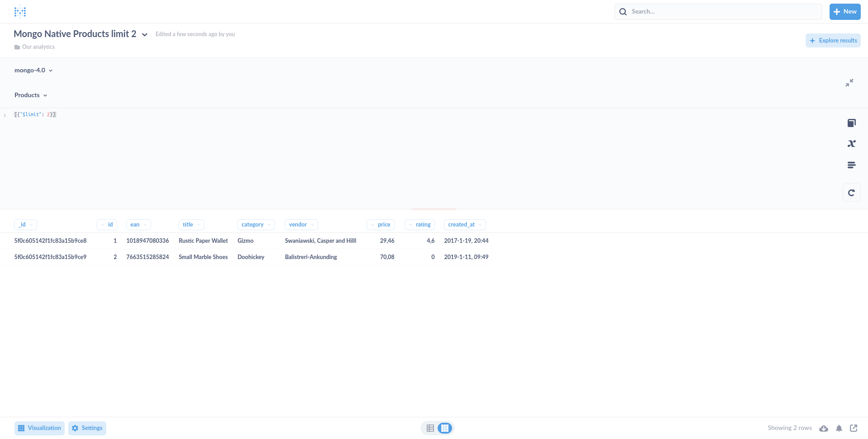Keep the highlighted grid view selected

445,428
